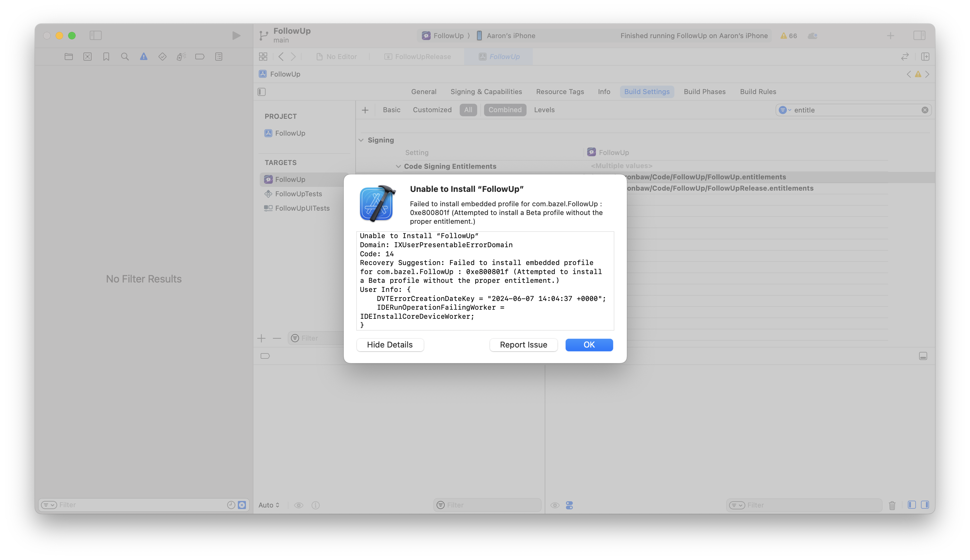Switch to Build Phases tab
This screenshot has height=560, width=970.
[x=704, y=92]
